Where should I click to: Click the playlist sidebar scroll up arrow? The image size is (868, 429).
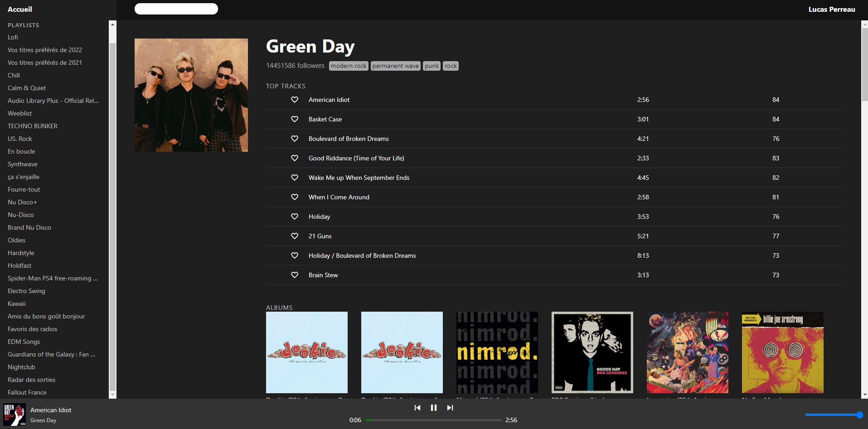click(x=113, y=24)
